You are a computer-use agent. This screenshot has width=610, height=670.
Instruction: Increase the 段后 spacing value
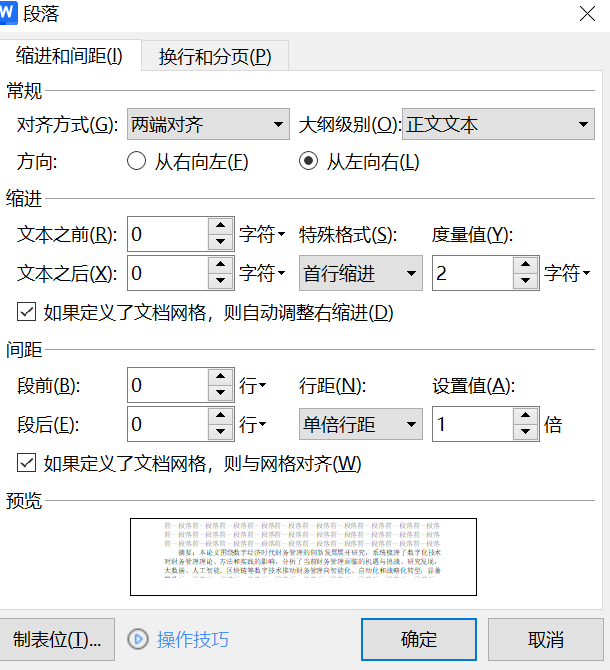(x=220, y=415)
